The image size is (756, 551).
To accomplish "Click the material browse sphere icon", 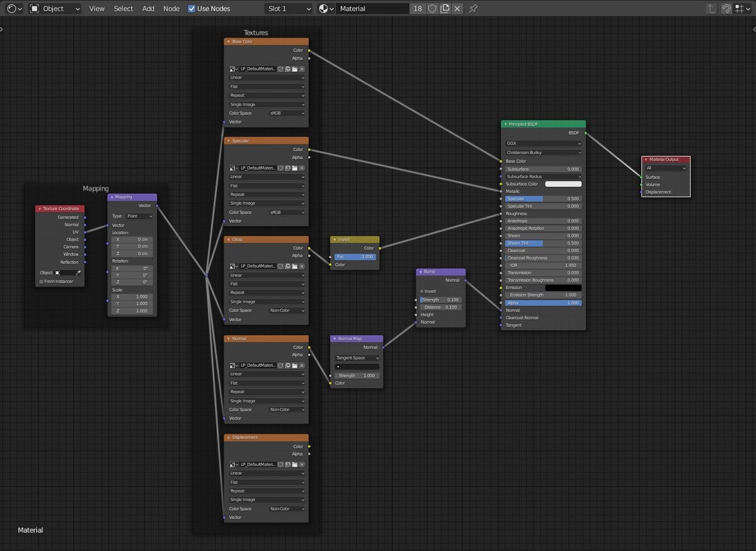I will coord(326,9).
